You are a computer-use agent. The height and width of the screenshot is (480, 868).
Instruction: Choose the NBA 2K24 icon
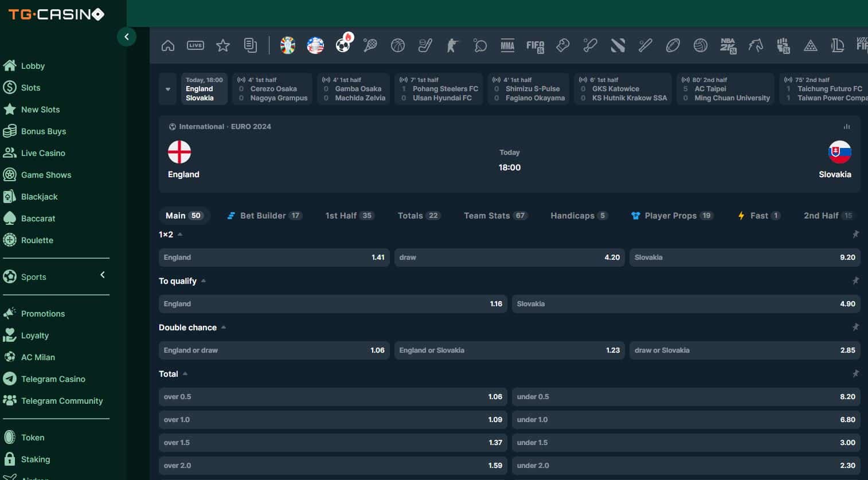click(x=728, y=45)
